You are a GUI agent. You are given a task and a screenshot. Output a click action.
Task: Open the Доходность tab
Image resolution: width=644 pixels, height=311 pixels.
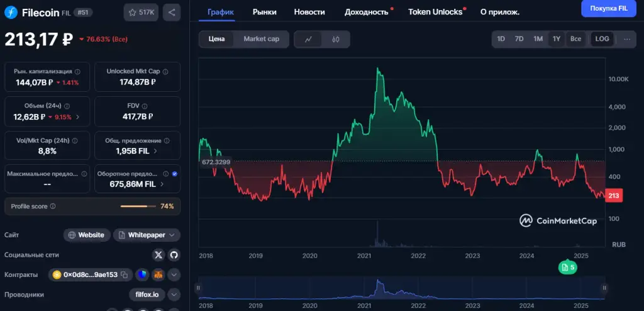[x=367, y=12]
